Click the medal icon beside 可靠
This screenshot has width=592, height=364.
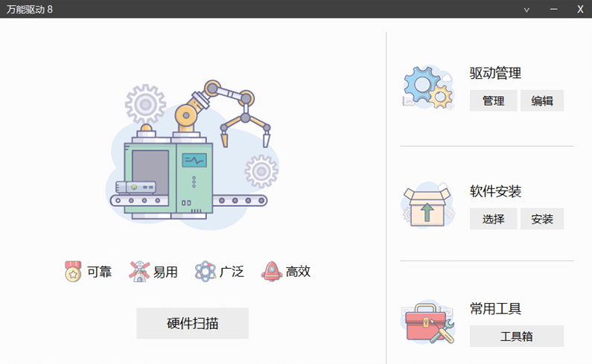[73, 272]
